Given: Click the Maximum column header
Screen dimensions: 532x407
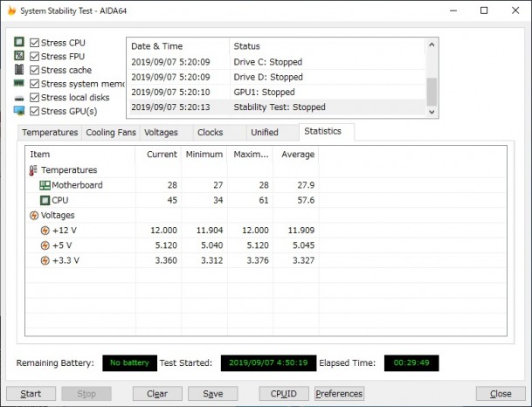Looking at the screenshot, I should [x=249, y=155].
